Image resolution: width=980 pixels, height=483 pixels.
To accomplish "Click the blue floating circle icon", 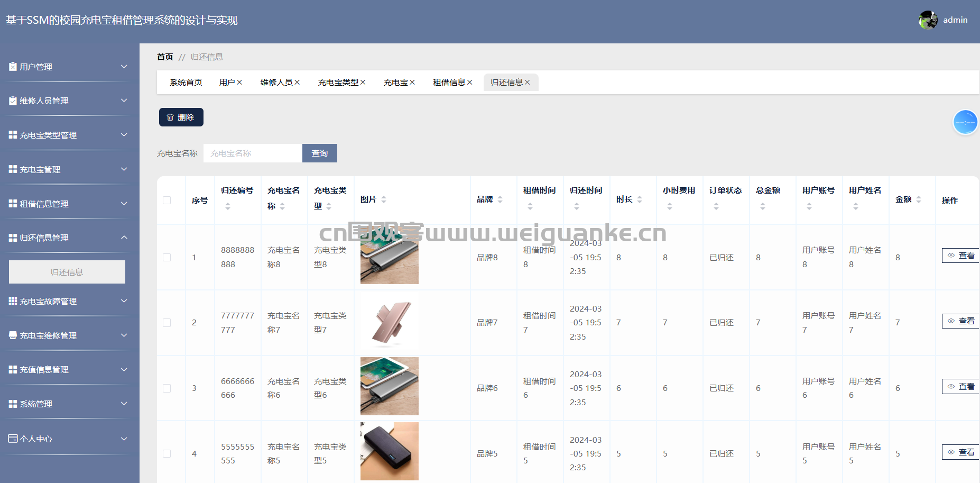I will [965, 122].
